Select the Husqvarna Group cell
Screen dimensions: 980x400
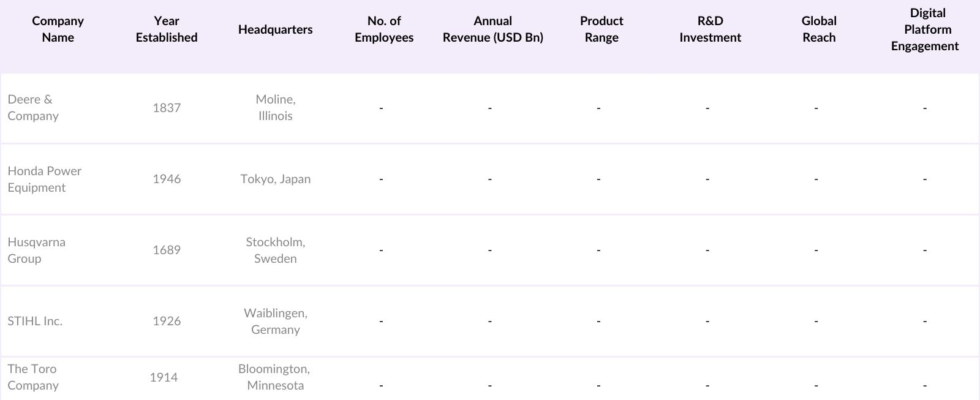click(36, 250)
